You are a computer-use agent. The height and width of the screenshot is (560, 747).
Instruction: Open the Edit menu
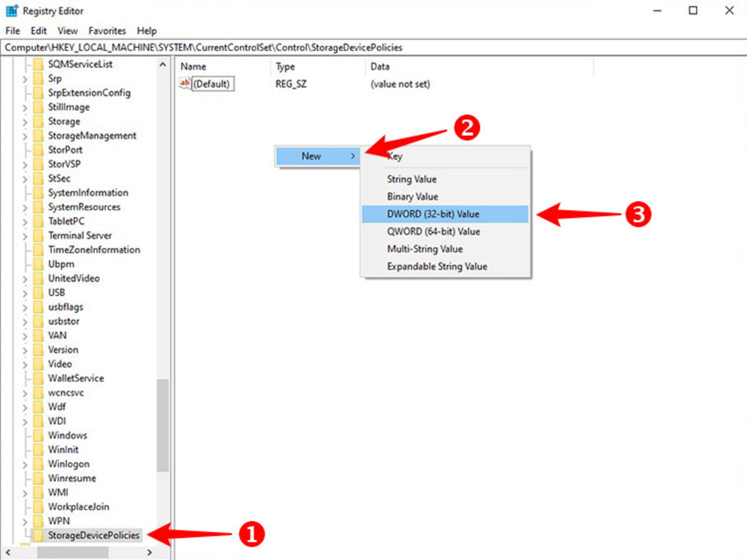(39, 31)
